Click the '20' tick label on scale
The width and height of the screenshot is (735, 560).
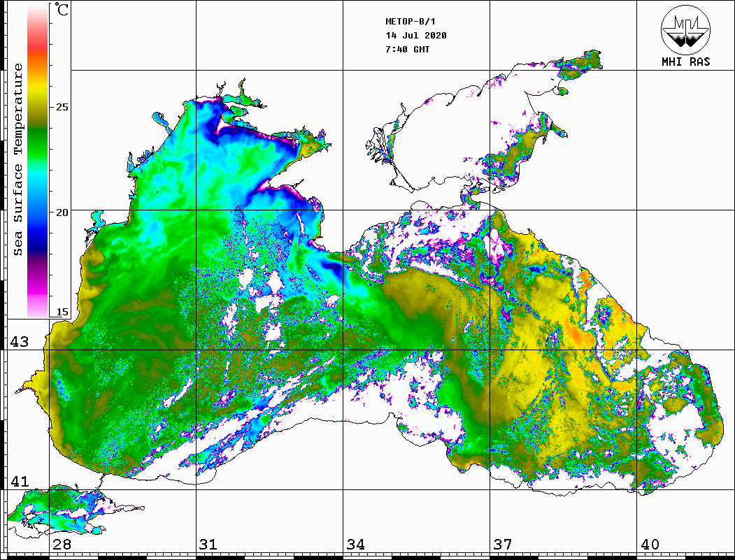pos(62,213)
